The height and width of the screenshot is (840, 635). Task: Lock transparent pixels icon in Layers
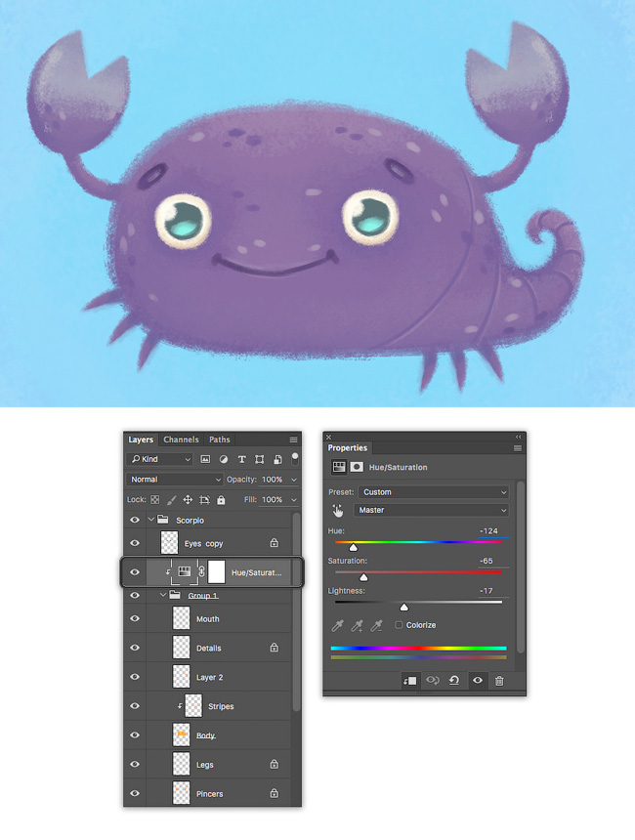pyautogui.click(x=155, y=500)
